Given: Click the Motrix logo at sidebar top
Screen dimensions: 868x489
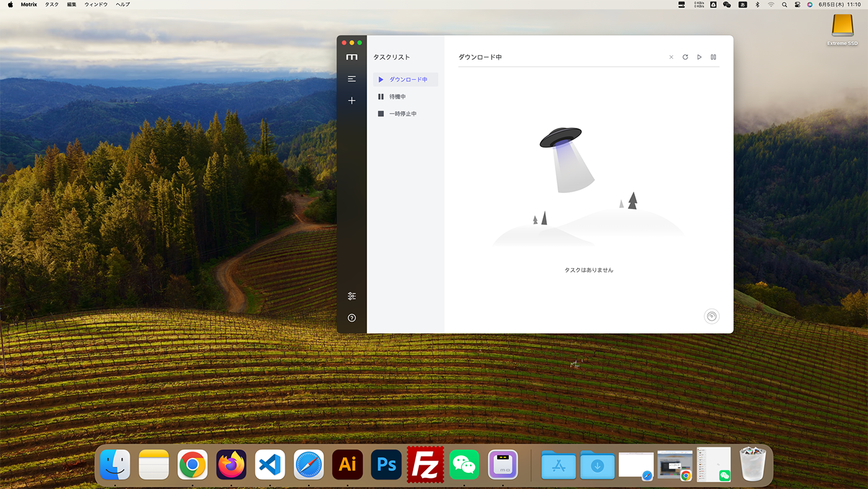Looking at the screenshot, I should click(352, 56).
